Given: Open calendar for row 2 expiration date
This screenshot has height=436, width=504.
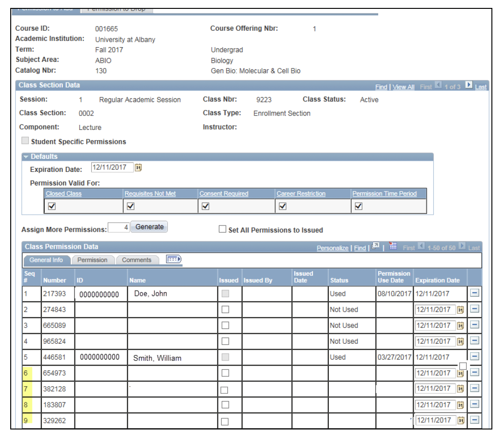Looking at the screenshot, I should [x=461, y=310].
